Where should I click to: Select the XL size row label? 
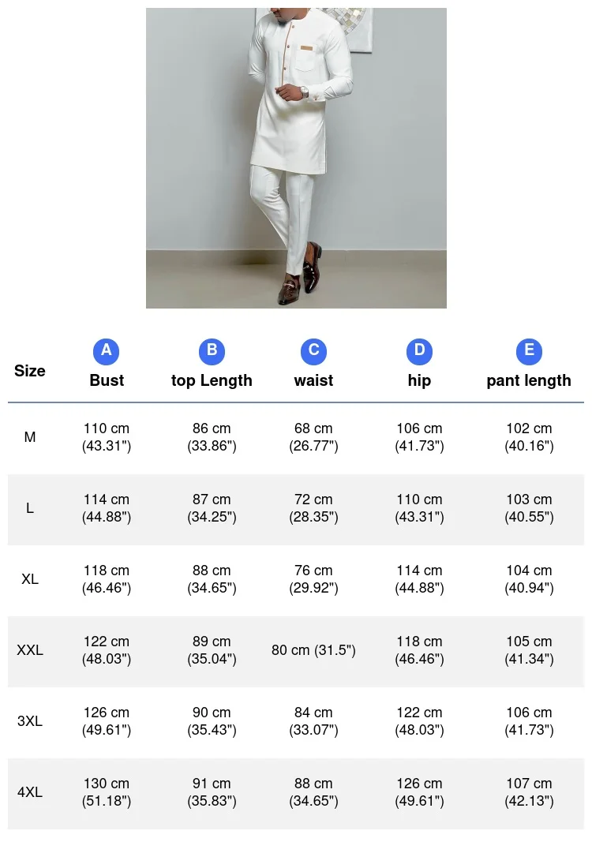pos(30,579)
